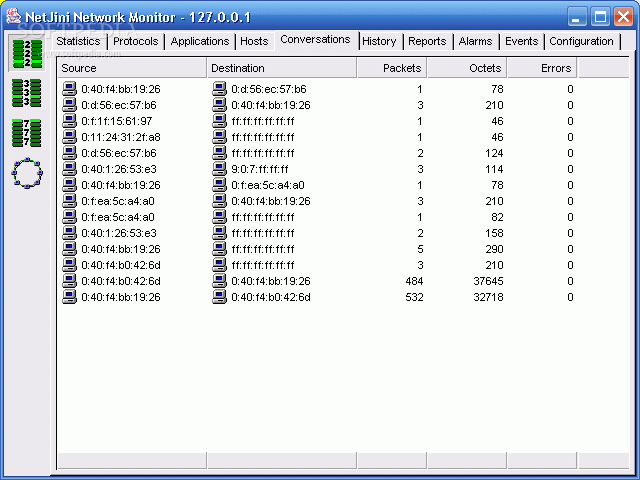The image size is (640, 480).
Task: Open the Configuration tab
Action: pos(581,41)
